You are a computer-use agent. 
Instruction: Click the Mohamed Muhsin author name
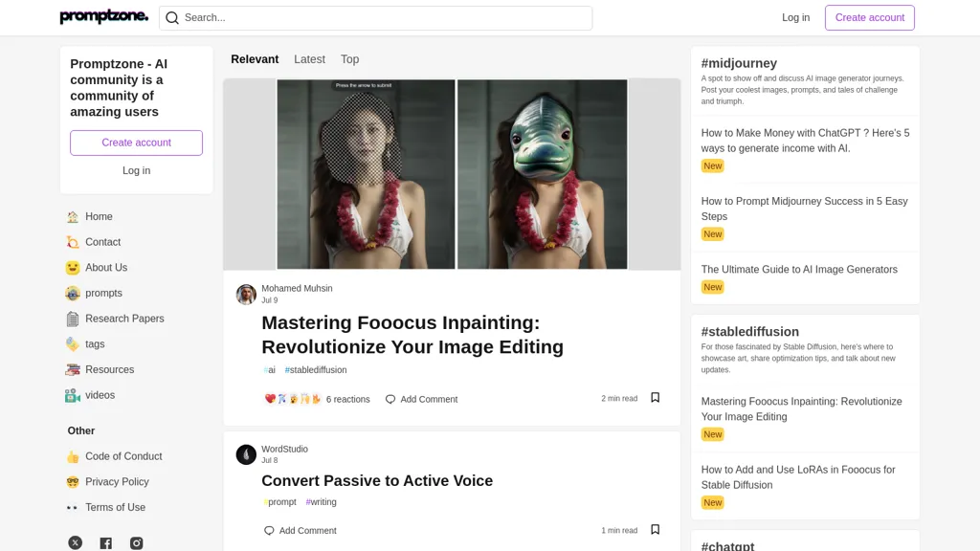pos(297,289)
